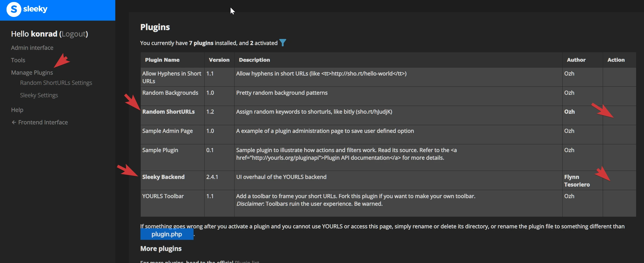
Task: Sort table by Plugin Name header
Action: pos(162,60)
